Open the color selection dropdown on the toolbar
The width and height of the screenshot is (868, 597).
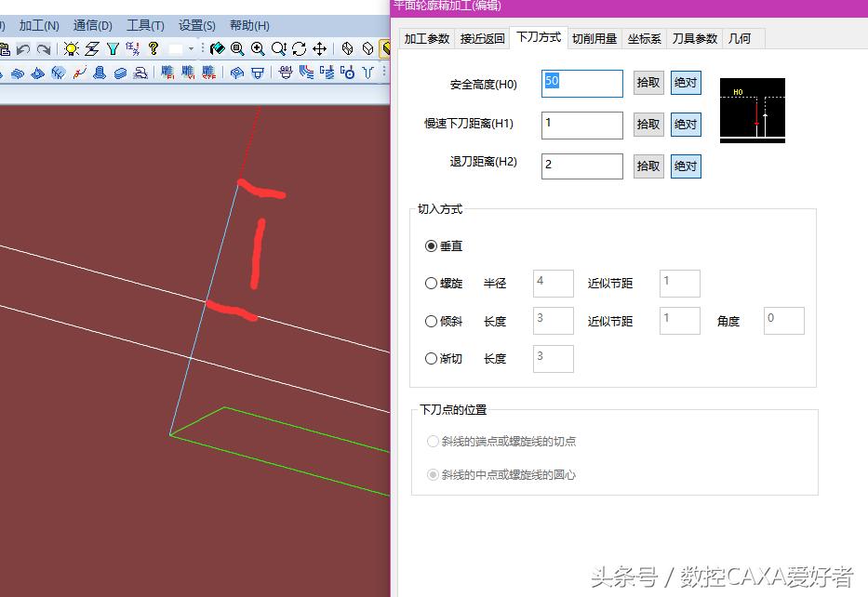click(x=191, y=48)
